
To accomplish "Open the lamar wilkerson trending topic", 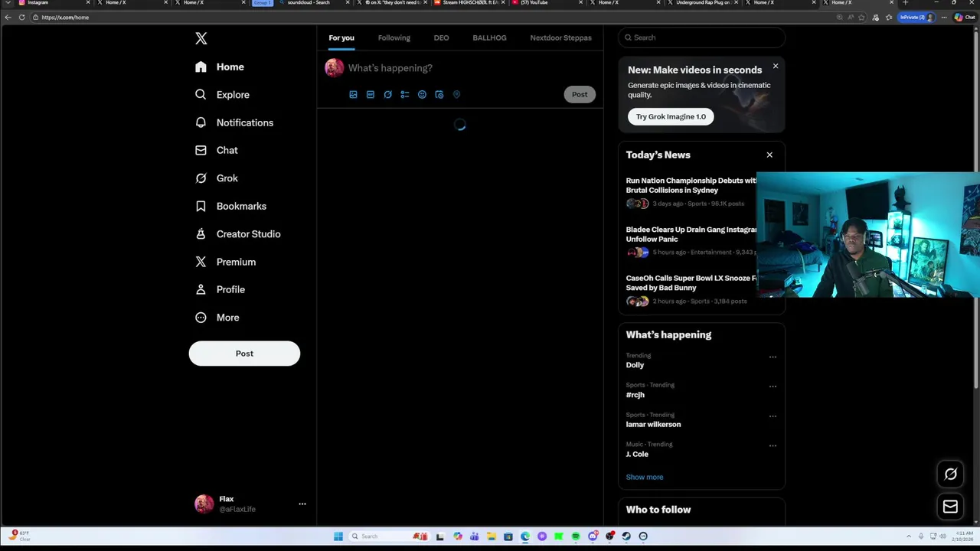I will point(653,424).
